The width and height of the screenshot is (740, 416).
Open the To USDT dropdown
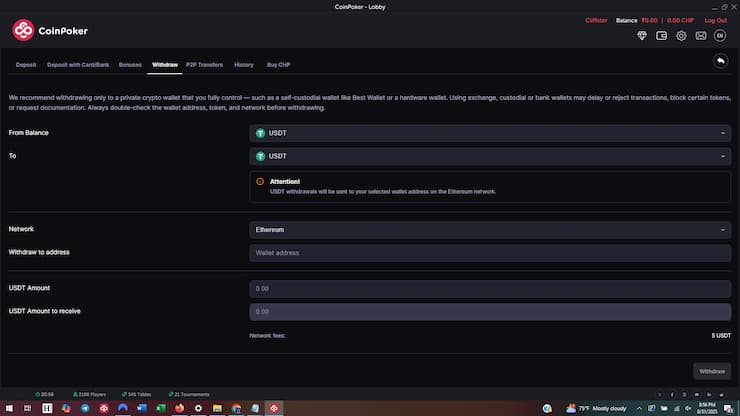[x=490, y=156]
